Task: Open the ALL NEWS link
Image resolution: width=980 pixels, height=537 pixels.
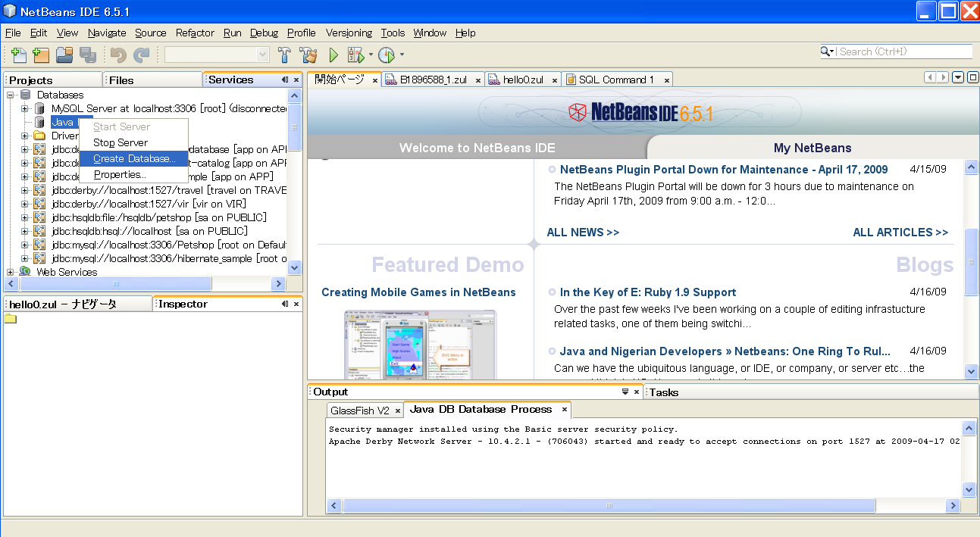Action: (583, 233)
